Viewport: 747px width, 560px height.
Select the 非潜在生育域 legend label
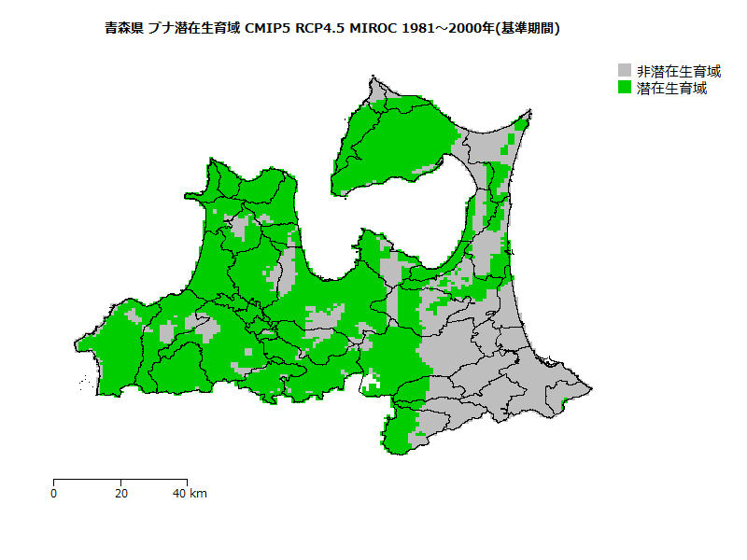[x=679, y=71]
